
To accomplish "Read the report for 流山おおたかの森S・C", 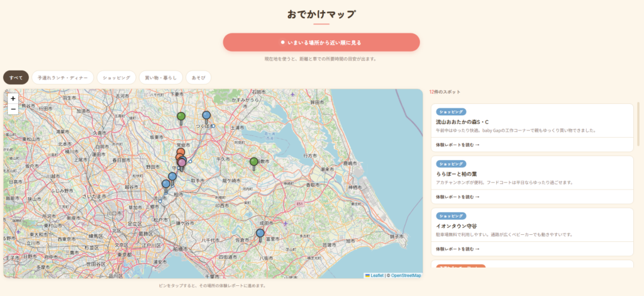I will coord(457,145).
